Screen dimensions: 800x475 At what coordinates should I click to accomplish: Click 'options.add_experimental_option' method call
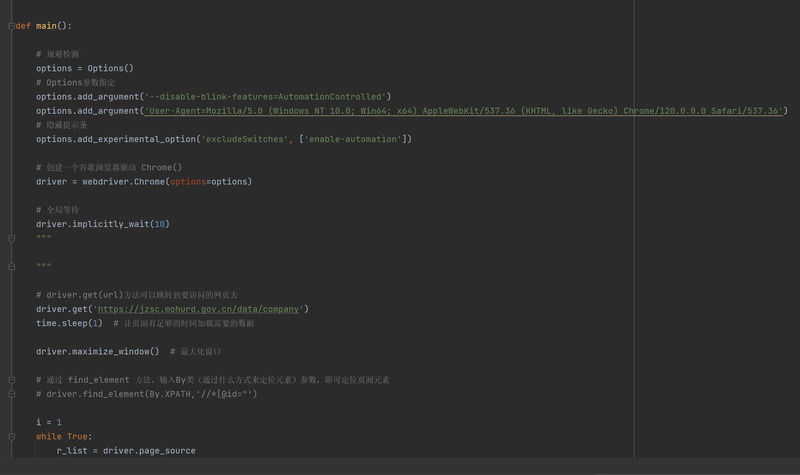click(116, 139)
